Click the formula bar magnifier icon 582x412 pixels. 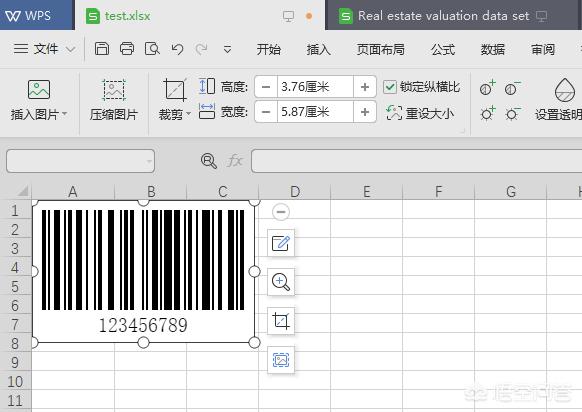[x=209, y=161]
